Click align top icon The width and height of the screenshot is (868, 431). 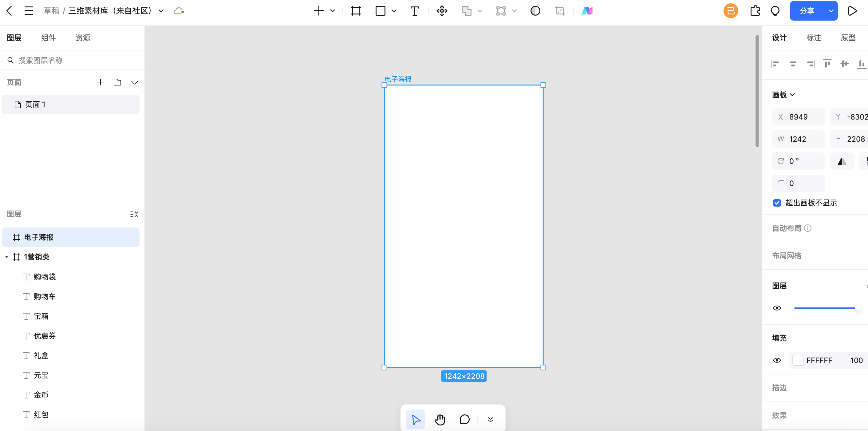point(827,64)
